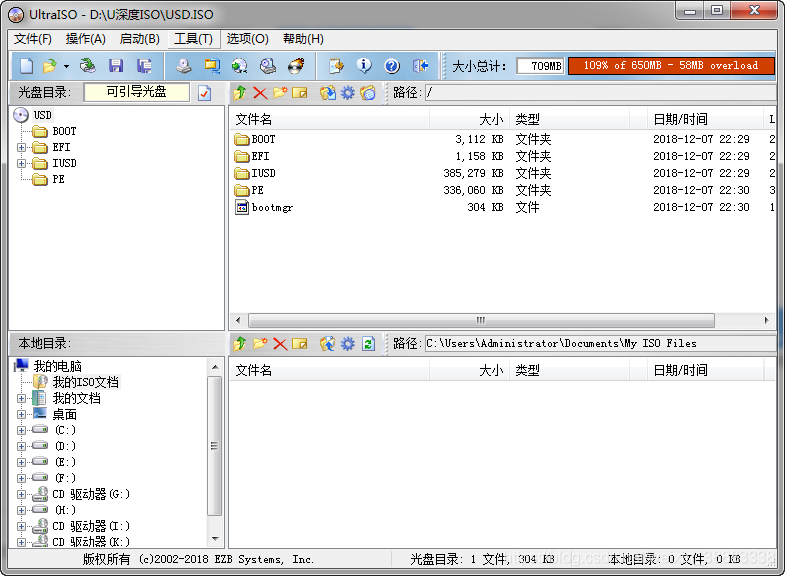Click the red X delete icon in local toolbar
This screenshot has height=576, width=785.
(x=280, y=344)
